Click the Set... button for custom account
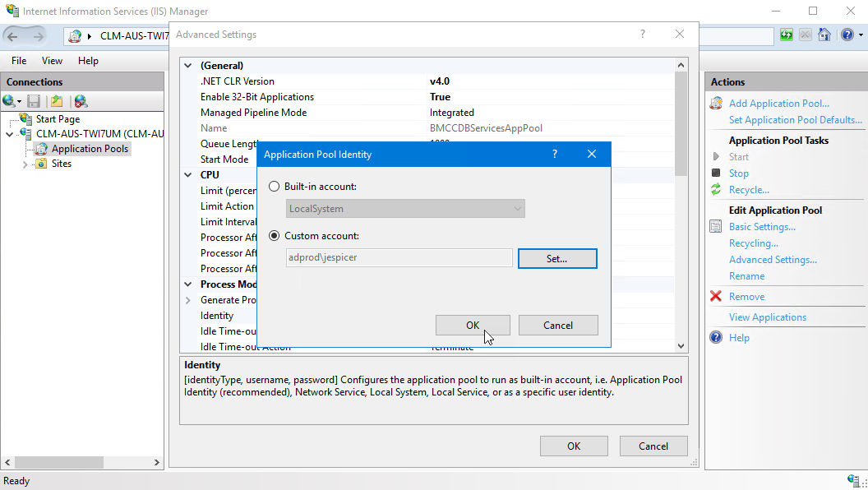 [x=556, y=258]
